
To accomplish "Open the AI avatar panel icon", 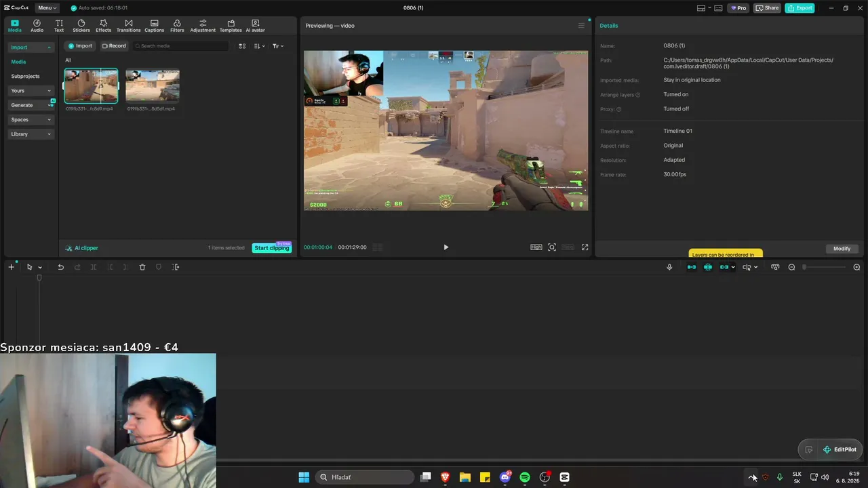I will click(256, 26).
